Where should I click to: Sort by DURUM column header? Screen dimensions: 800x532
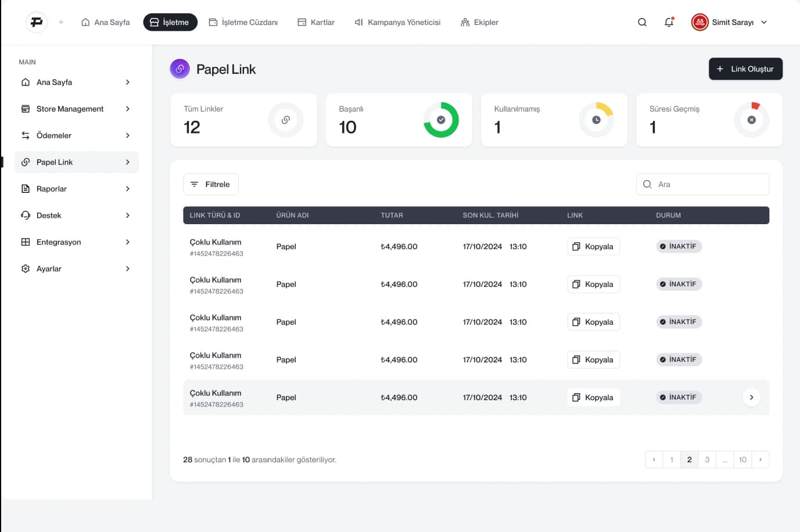coord(668,215)
